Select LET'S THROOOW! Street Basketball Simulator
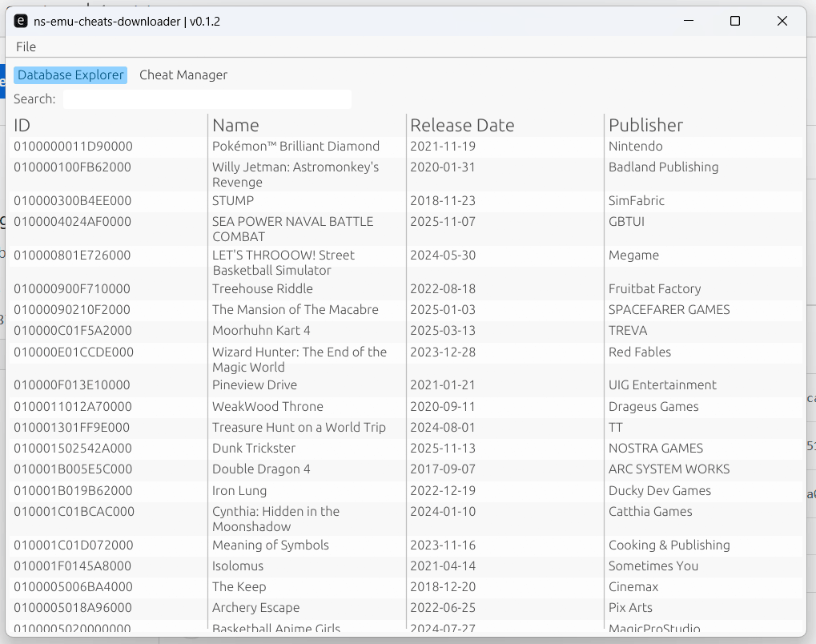The image size is (816, 644). tap(283, 263)
